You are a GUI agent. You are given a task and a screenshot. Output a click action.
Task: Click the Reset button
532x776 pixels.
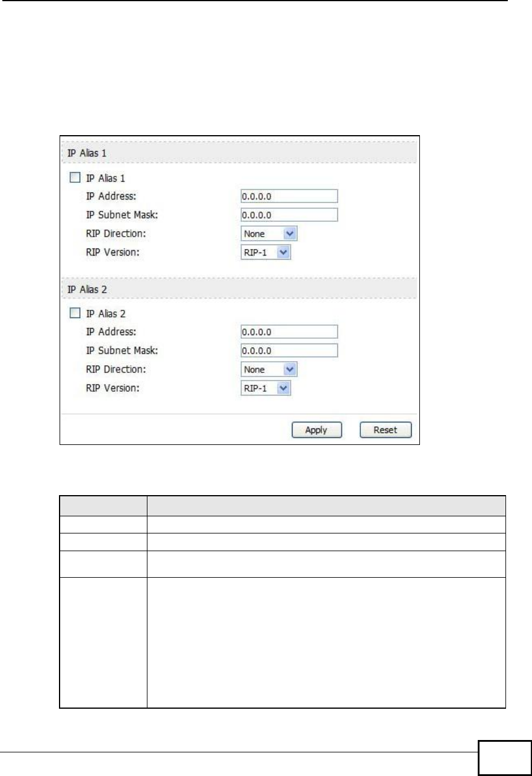pyautogui.click(x=386, y=430)
